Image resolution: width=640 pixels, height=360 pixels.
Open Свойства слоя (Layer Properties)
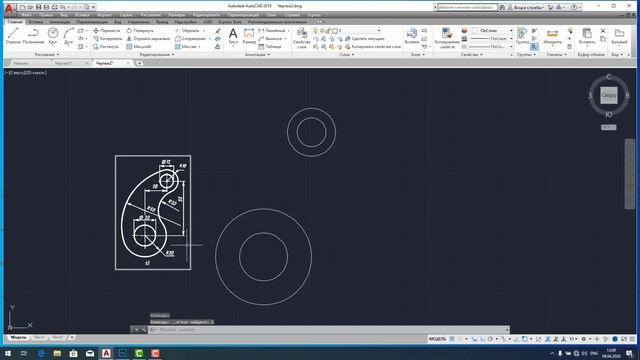point(302,38)
